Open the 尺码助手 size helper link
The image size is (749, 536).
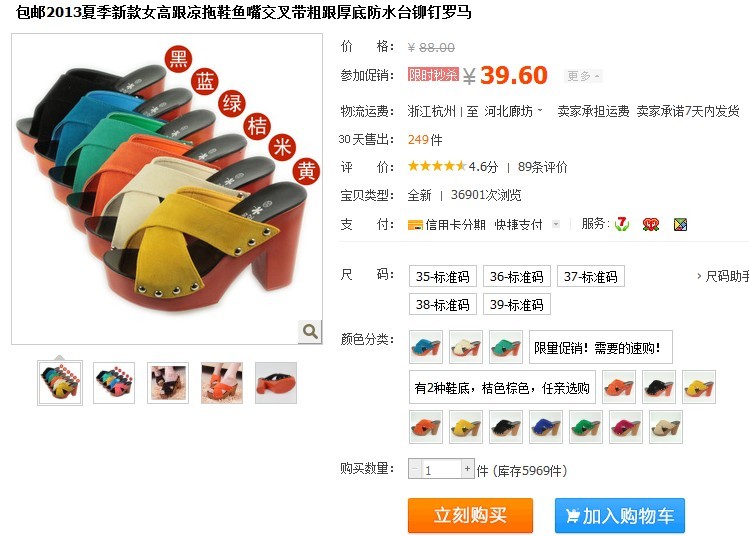[723, 276]
